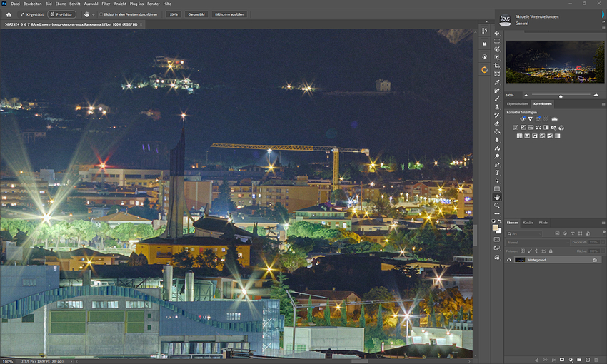Add a Brightness/Contrast adjustment
607x364 pixels.
(523, 118)
